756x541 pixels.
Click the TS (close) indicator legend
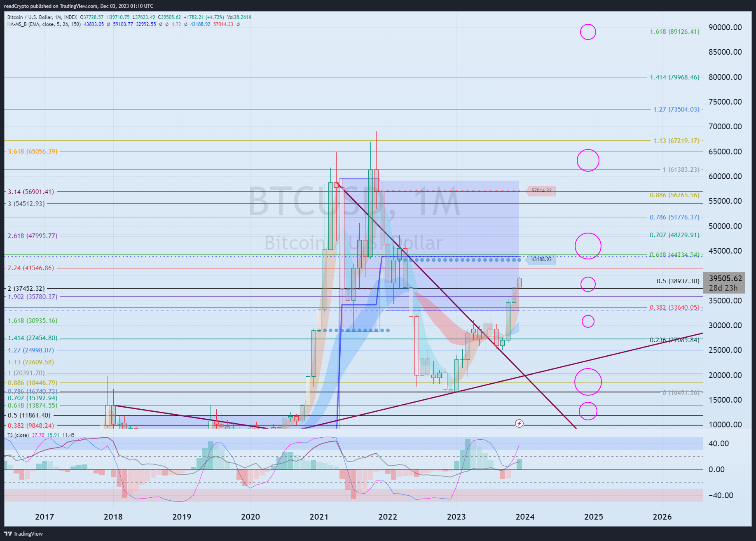pos(18,435)
